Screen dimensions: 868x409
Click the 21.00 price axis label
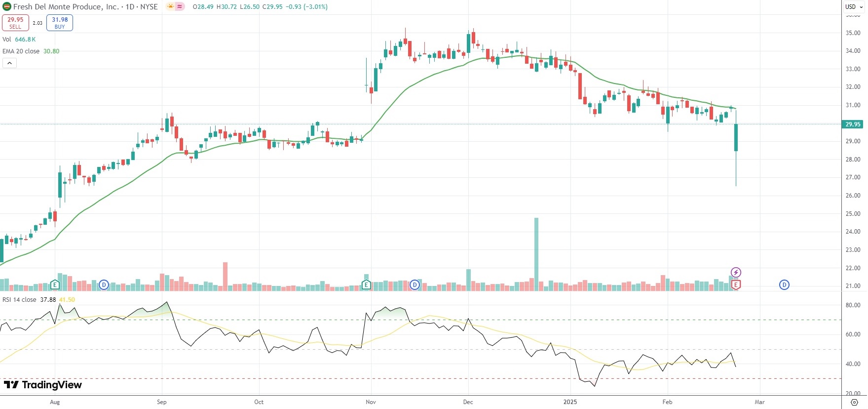(853, 286)
